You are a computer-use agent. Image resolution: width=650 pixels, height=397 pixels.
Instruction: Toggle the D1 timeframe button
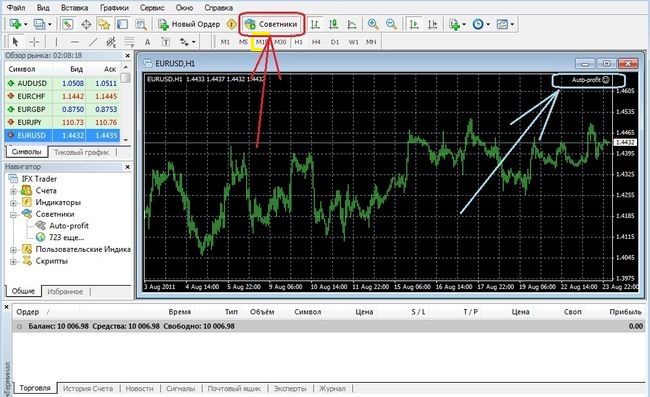[335, 42]
